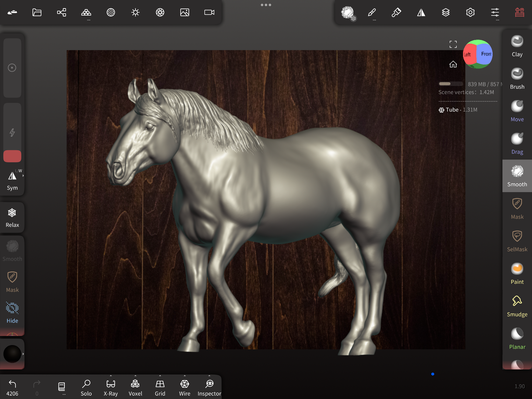
Task: Select the Paint tool
Action: point(517,273)
